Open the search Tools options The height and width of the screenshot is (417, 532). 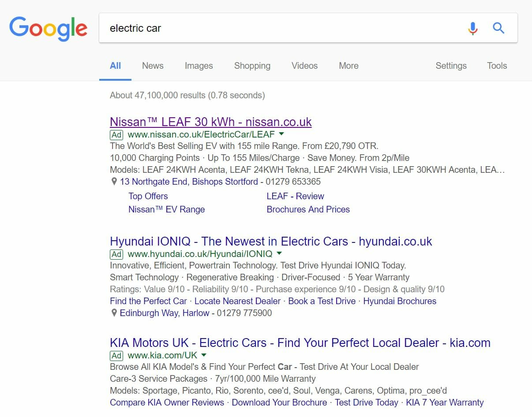click(x=497, y=66)
